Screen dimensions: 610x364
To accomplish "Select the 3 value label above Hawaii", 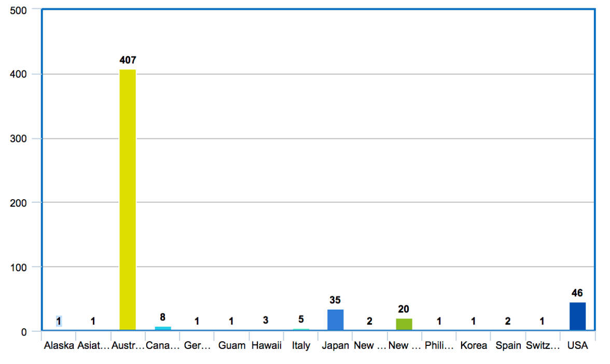I will click(x=266, y=320).
